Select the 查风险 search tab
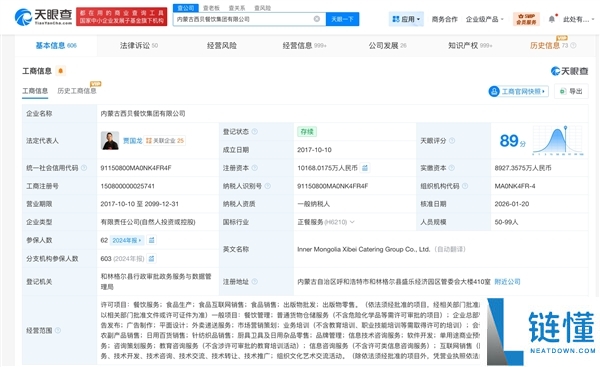This screenshot has height=367, width=600. tap(262, 8)
